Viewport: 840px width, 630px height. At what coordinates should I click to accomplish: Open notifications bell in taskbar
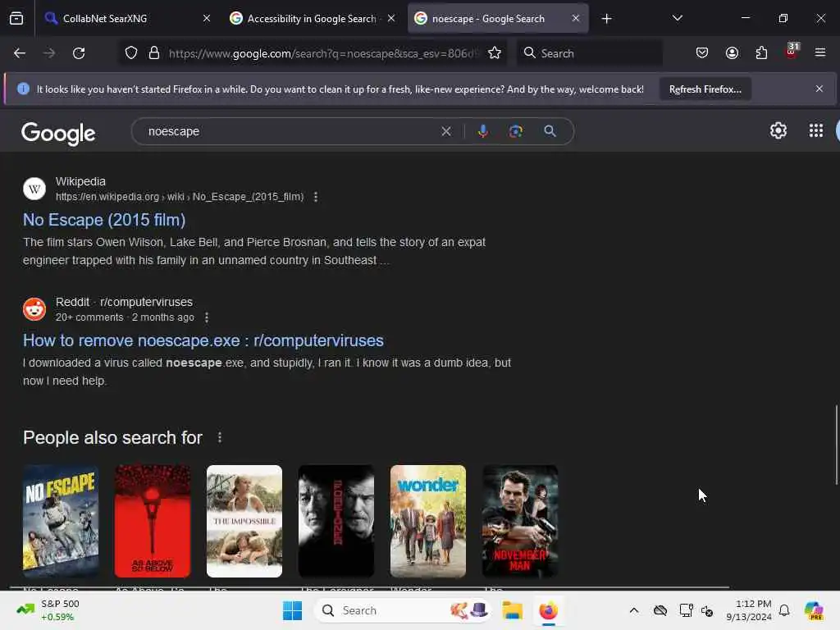pos(784,610)
